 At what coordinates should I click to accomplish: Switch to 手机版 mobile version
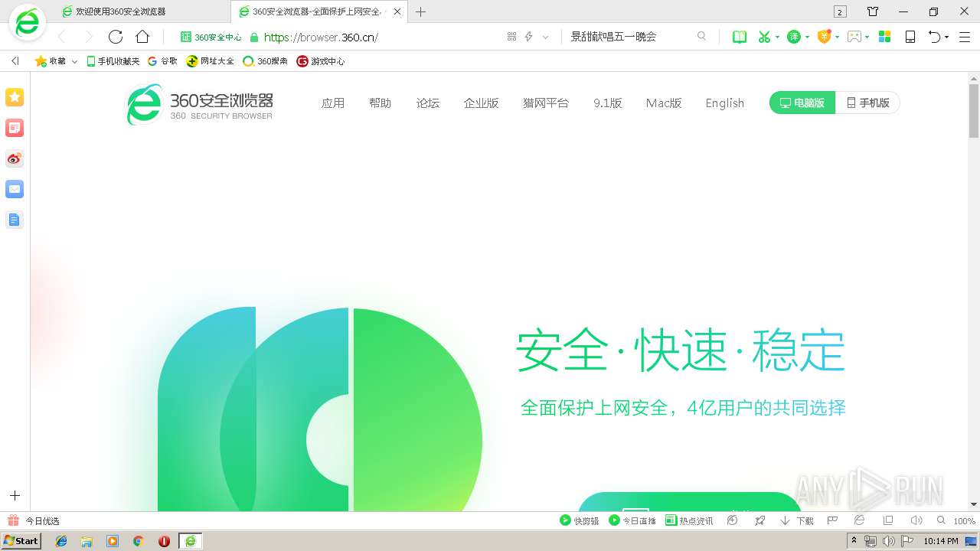click(867, 103)
